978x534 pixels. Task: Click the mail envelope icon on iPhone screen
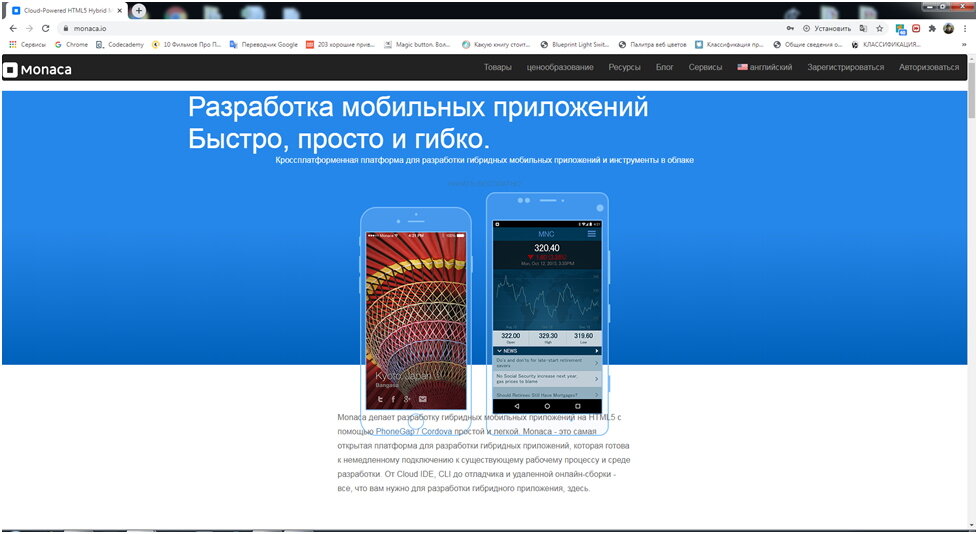pos(422,399)
